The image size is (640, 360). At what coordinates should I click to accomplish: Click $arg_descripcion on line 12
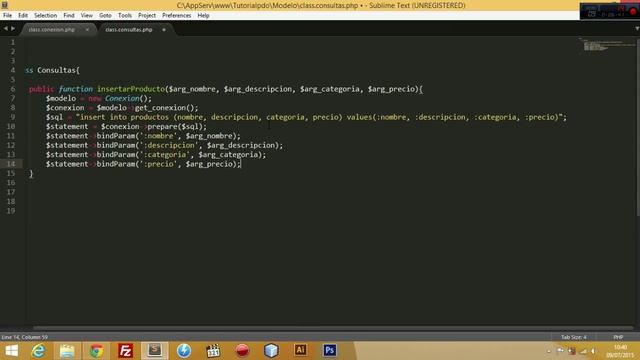point(240,145)
